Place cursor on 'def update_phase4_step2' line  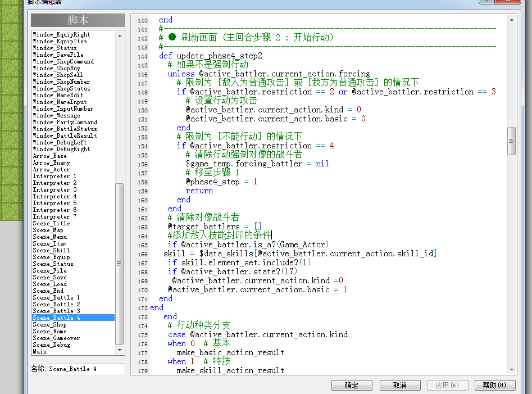tap(211, 56)
